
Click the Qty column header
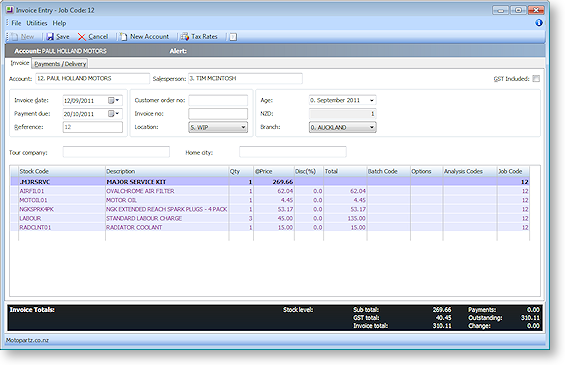241,172
